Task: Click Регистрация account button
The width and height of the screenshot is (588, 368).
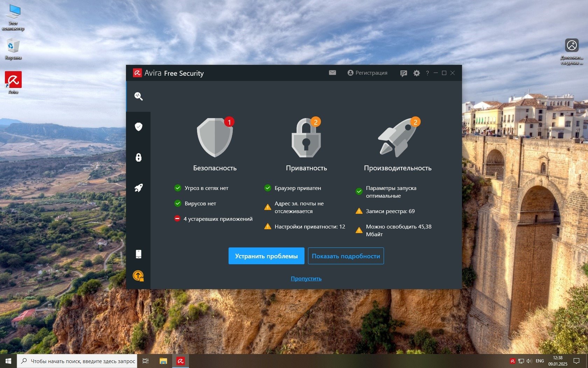Action: coord(367,73)
